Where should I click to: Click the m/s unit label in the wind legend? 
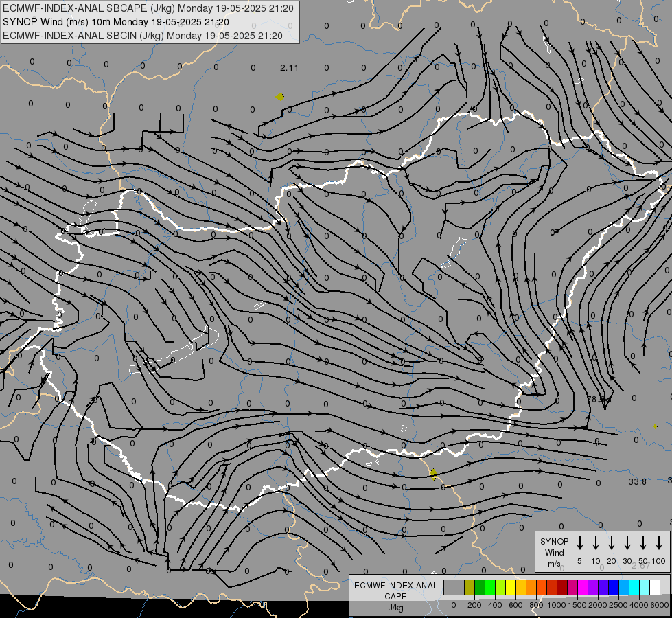point(554,564)
